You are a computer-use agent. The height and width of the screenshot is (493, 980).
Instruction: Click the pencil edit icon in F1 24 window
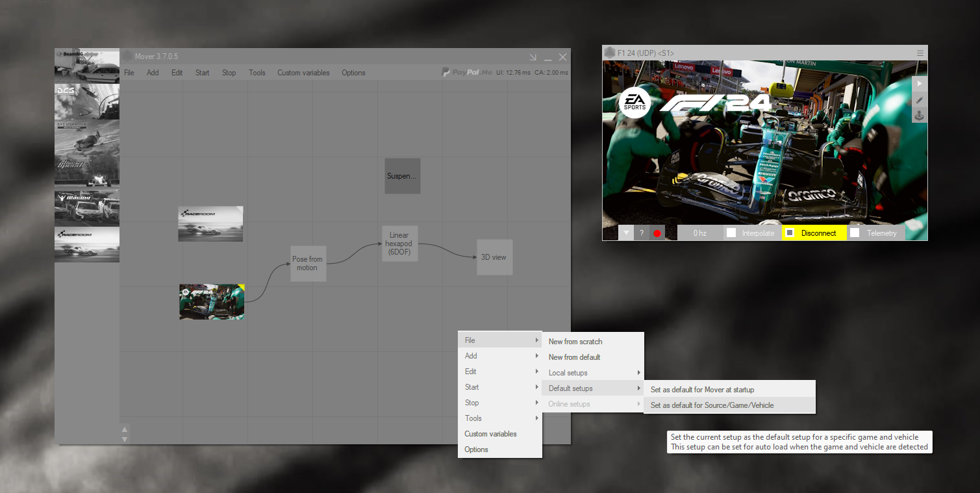pyautogui.click(x=920, y=100)
